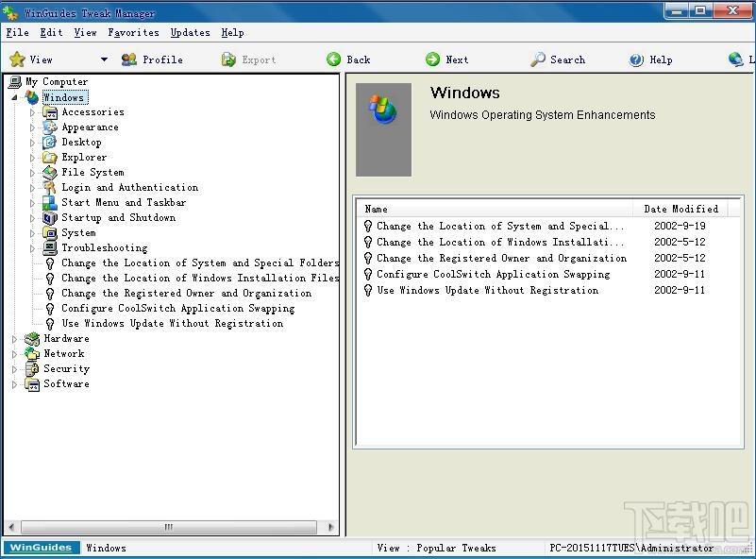
Task: Select the My Computer icon in tree
Action: click(15, 82)
